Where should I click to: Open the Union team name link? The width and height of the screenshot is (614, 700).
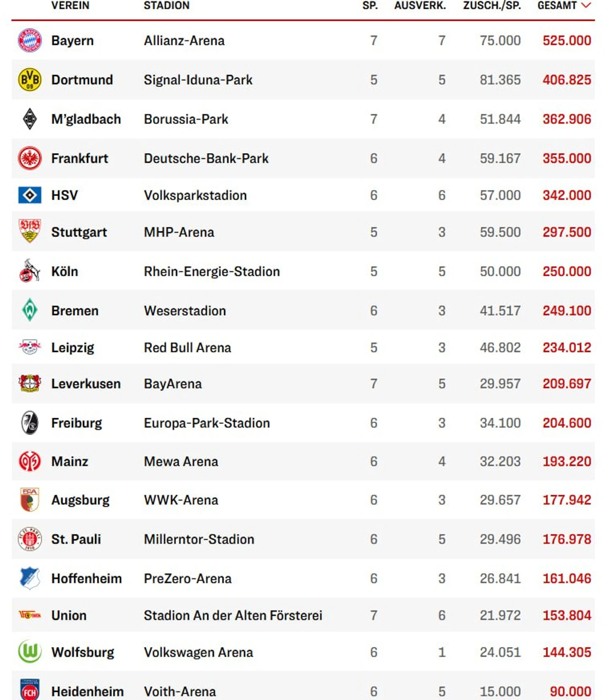point(69,615)
